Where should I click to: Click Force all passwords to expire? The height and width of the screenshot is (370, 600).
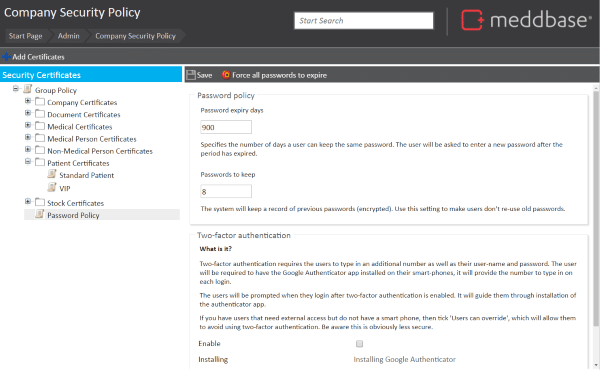(279, 75)
